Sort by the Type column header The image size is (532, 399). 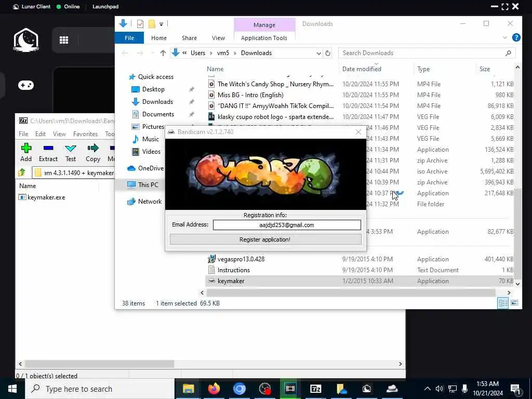coord(423,69)
